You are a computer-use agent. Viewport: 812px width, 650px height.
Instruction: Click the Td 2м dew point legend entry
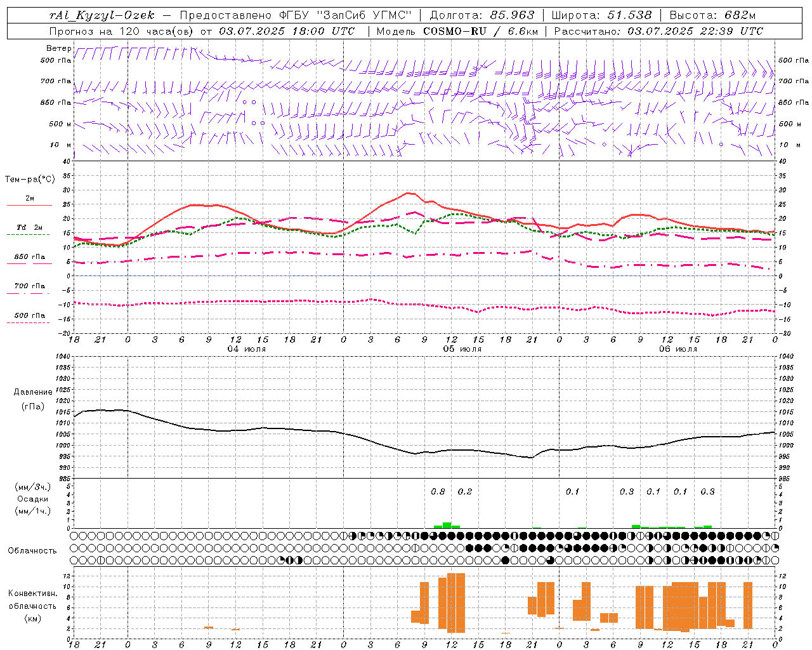(29, 227)
